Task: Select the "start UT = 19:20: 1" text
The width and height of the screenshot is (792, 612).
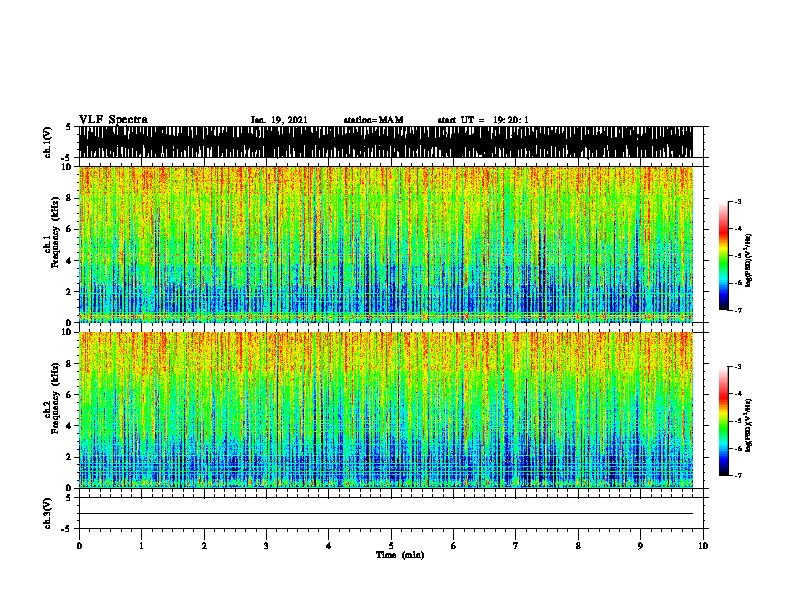Action: [483, 120]
